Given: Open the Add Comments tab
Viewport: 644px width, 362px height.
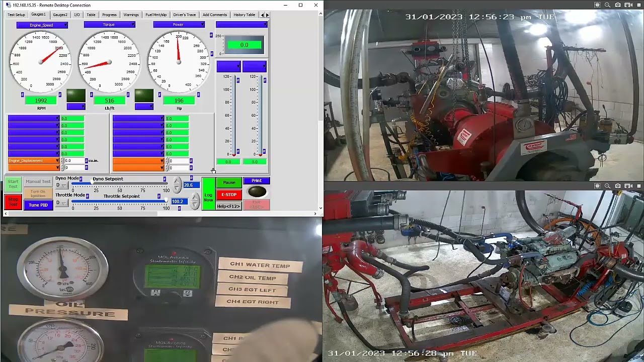Looking at the screenshot, I should tap(215, 15).
